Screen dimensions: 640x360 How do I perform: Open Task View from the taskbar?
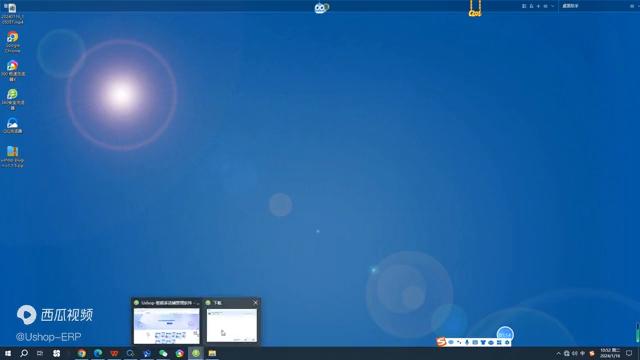[40, 353]
